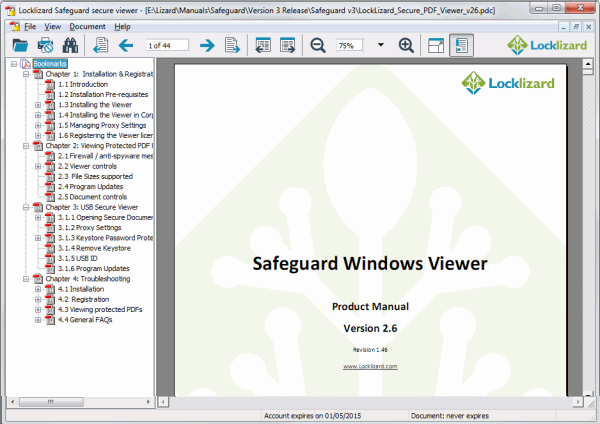Click the www.Locklizard.com link
Image resolution: width=600 pixels, height=424 pixels.
coord(371,367)
